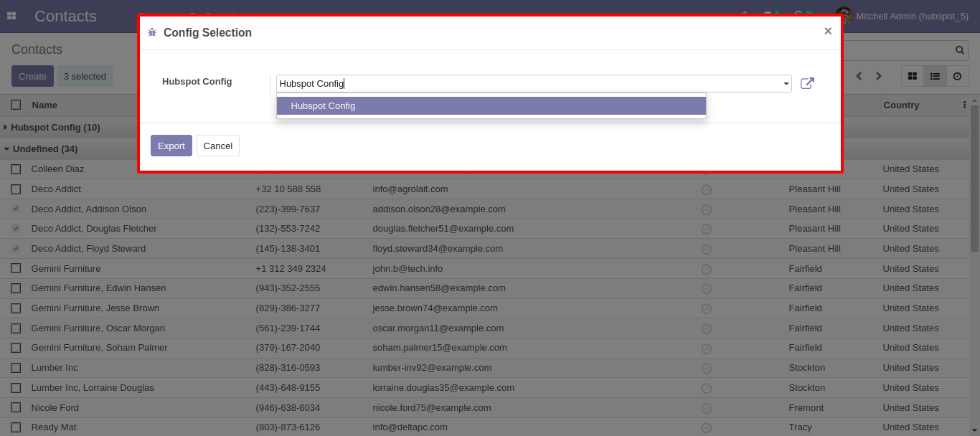Image resolution: width=980 pixels, height=436 pixels.
Task: Tick the Nicole Ford row checkbox
Action: click(16, 407)
